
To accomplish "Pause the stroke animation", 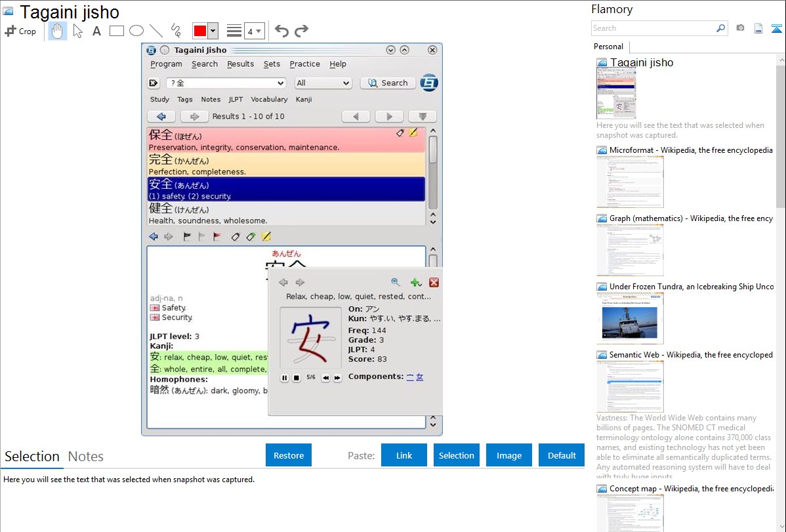I will click(284, 378).
